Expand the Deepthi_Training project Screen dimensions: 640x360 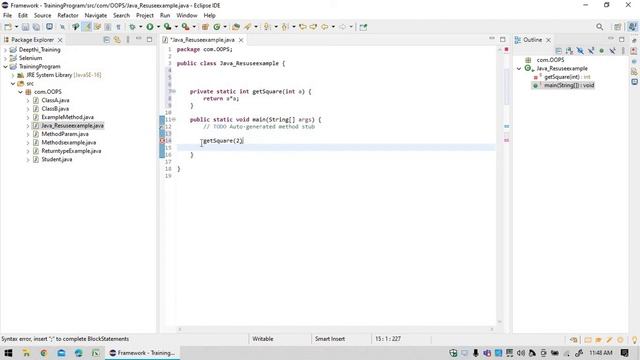(5, 50)
